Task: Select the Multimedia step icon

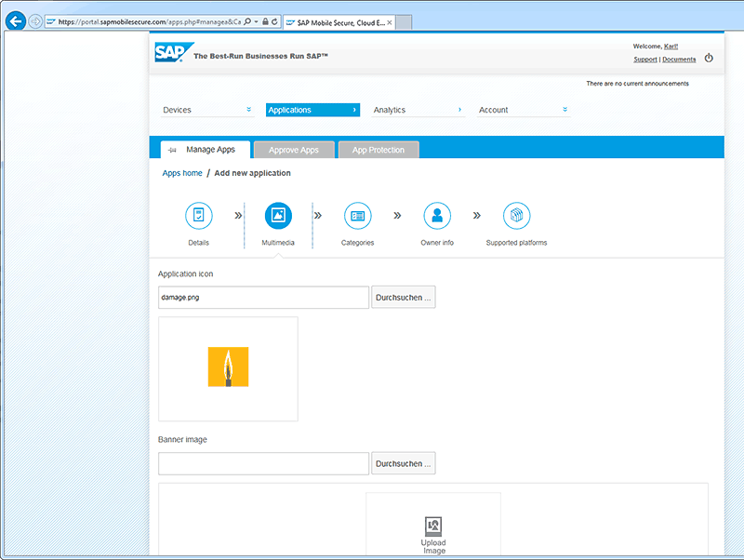Action: pyautogui.click(x=278, y=216)
